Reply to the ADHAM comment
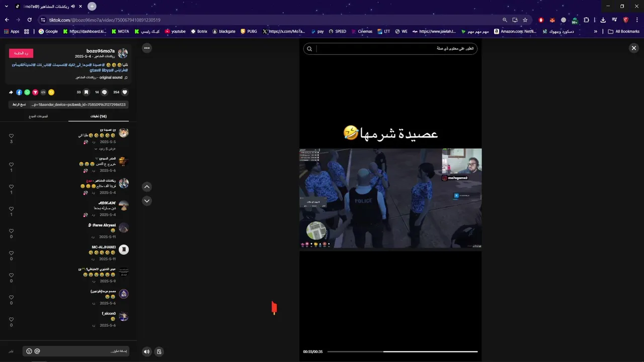The image size is (644, 362). (x=93, y=215)
